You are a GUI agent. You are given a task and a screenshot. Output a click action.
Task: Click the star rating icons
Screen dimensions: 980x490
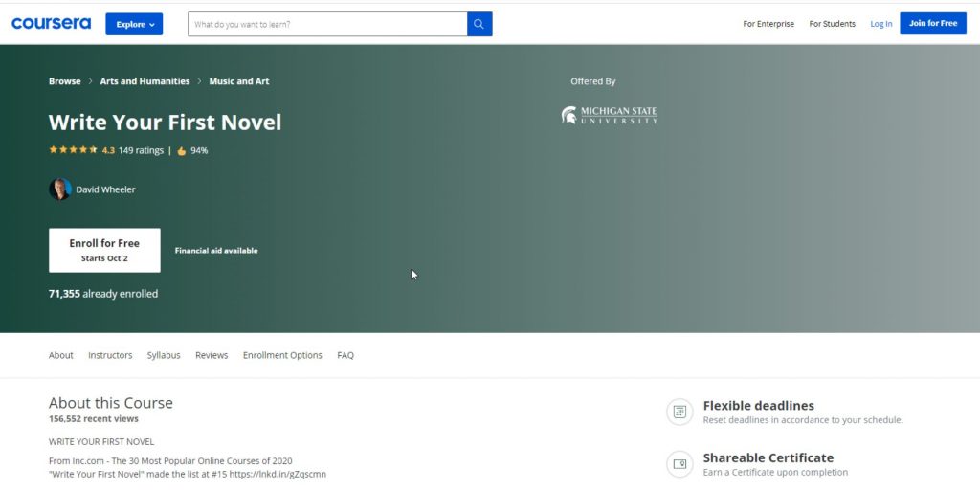tap(73, 150)
